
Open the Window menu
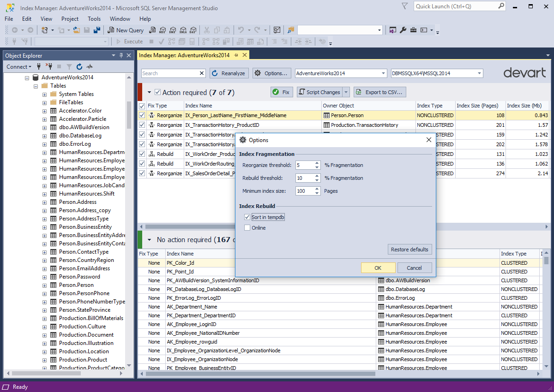[x=120, y=19]
